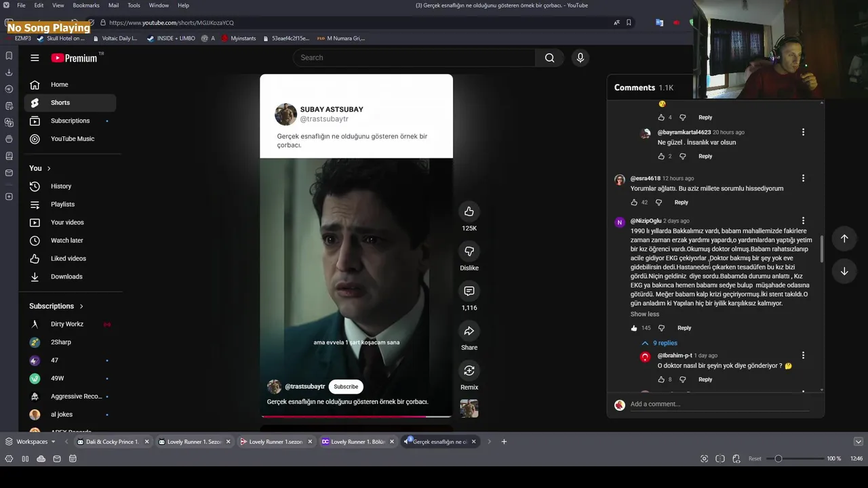Go to Home in YouTube sidebar
The image size is (868, 488).
pyautogui.click(x=70, y=85)
